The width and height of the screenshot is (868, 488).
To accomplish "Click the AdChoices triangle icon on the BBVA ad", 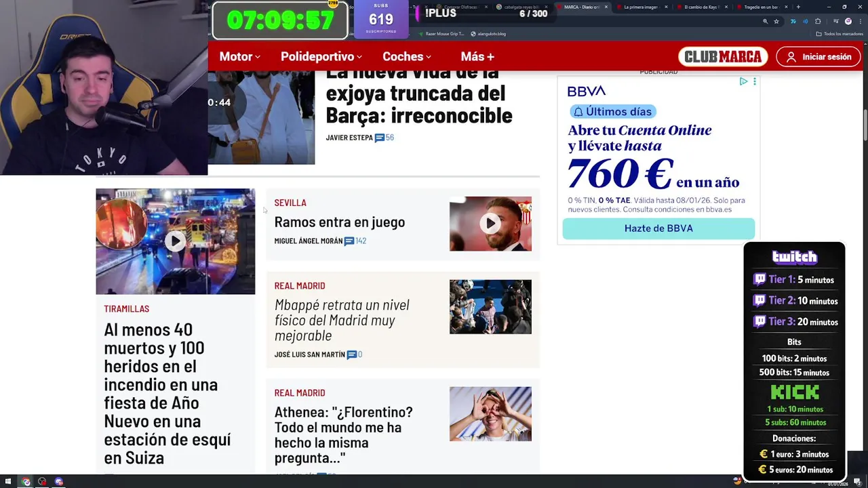I will coord(743,81).
